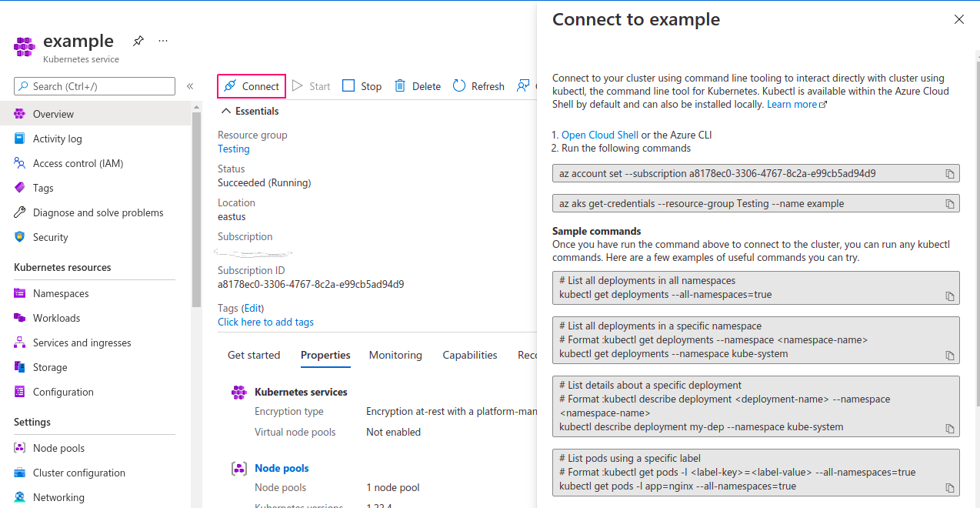Click the 1 node pool value
The width and height of the screenshot is (980, 508).
pyautogui.click(x=393, y=487)
